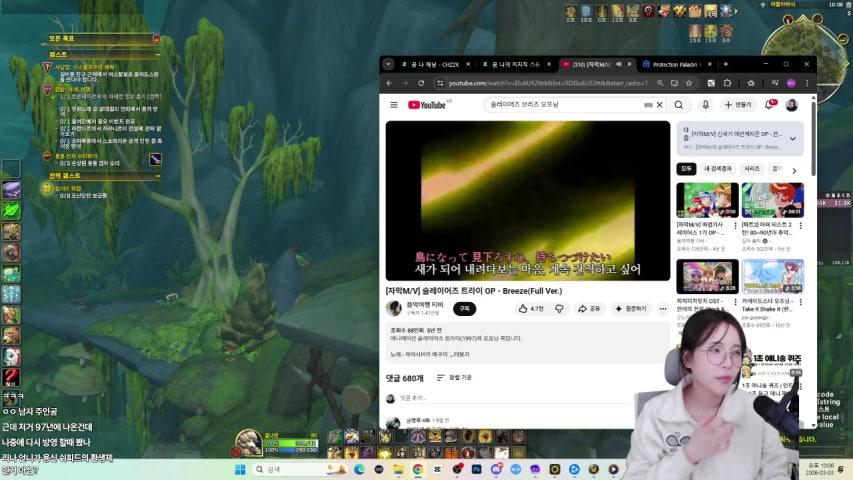
Task: Mute the YouTube tab via speaker icon
Action: (619, 64)
